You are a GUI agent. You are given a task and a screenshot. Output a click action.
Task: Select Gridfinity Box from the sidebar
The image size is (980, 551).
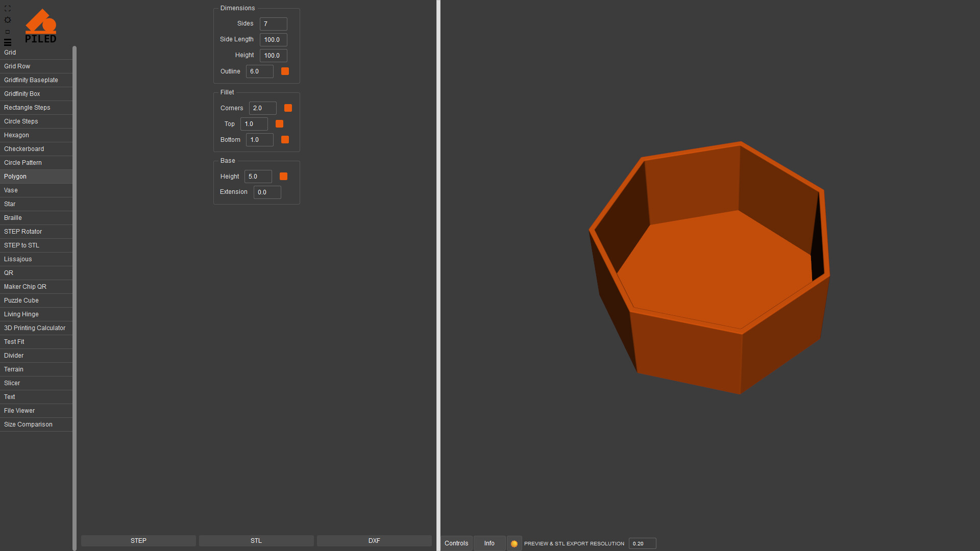tap(22, 94)
